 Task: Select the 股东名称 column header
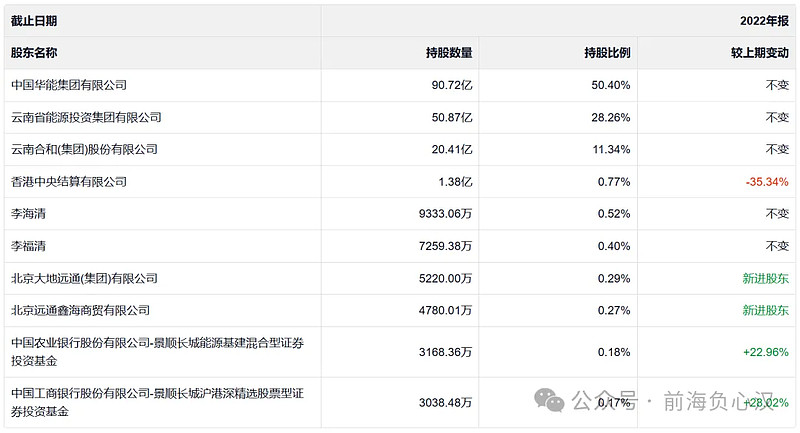(x=34, y=53)
